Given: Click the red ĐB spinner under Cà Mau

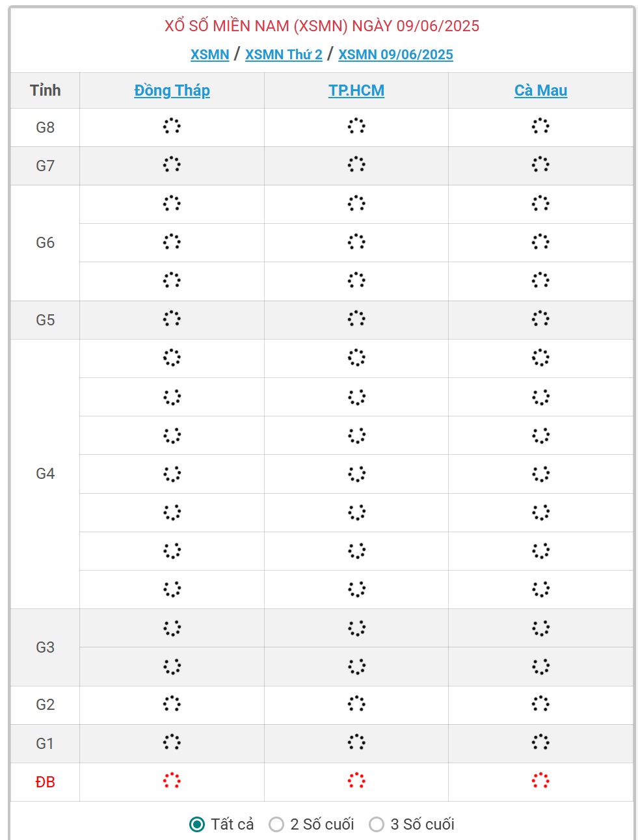Looking at the screenshot, I should [540, 781].
